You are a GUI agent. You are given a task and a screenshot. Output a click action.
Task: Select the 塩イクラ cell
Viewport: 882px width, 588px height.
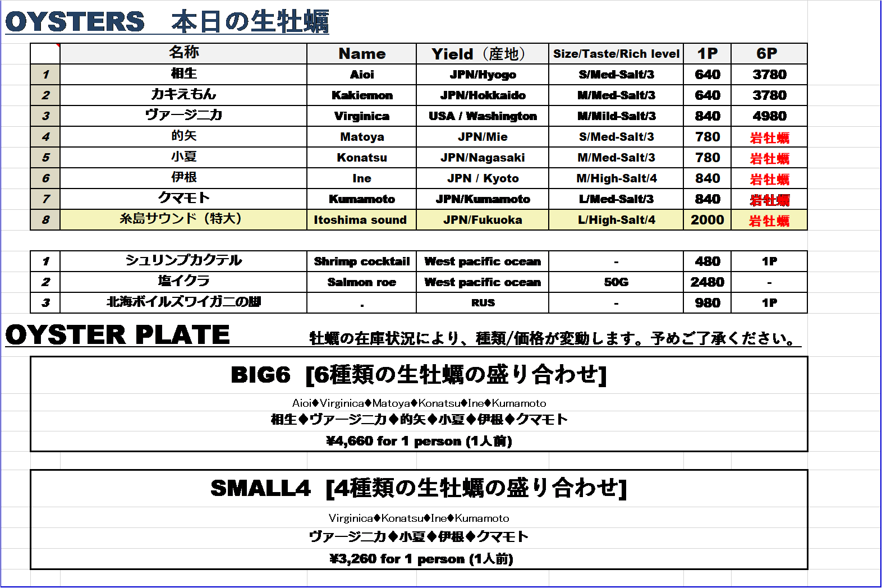point(183,282)
